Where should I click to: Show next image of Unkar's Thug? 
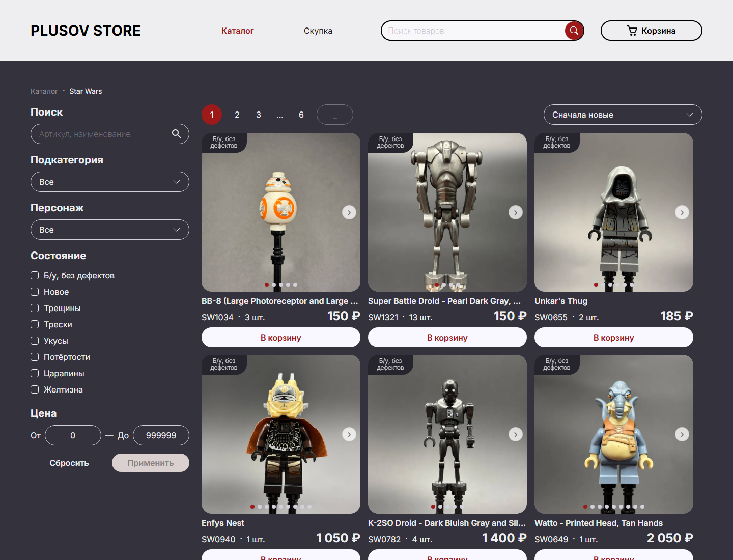point(682,212)
